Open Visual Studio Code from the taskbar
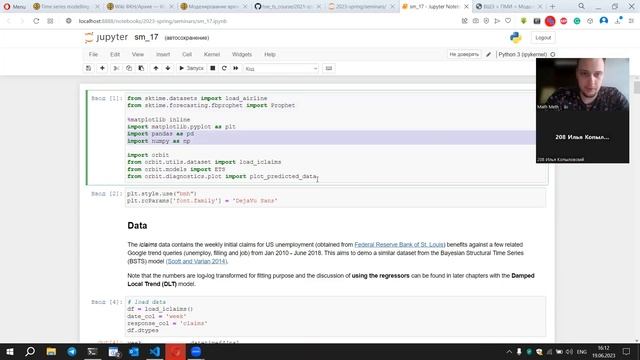This screenshot has width=640, height=360. [155, 351]
